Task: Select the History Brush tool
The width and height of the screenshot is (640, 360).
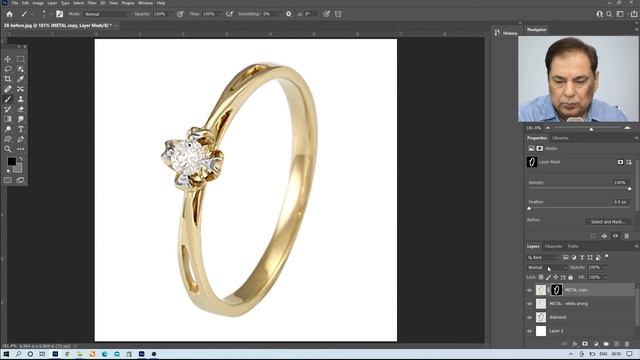Action: 8,109
